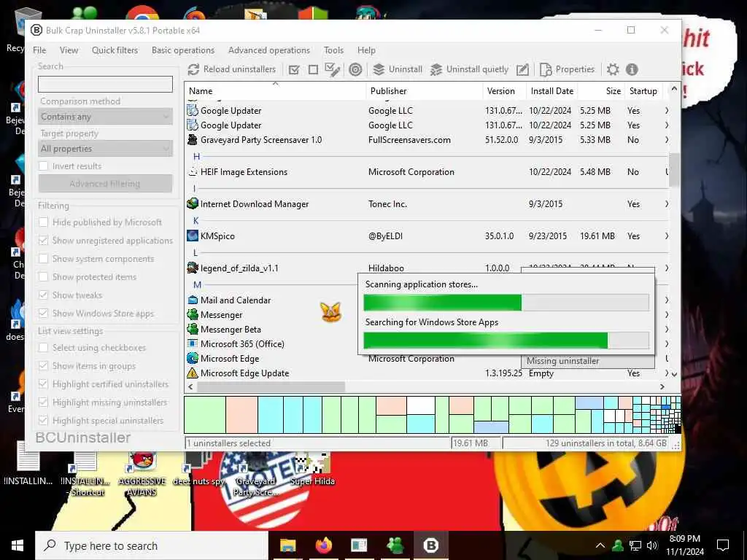Click Microsoft Edge Update warning icon
This screenshot has width=747, height=560.
(193, 373)
